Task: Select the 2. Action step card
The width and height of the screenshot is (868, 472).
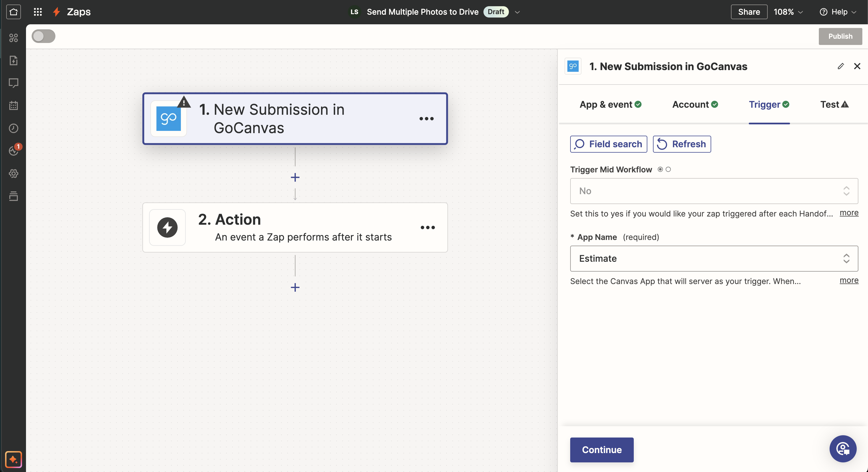Action: click(295, 227)
